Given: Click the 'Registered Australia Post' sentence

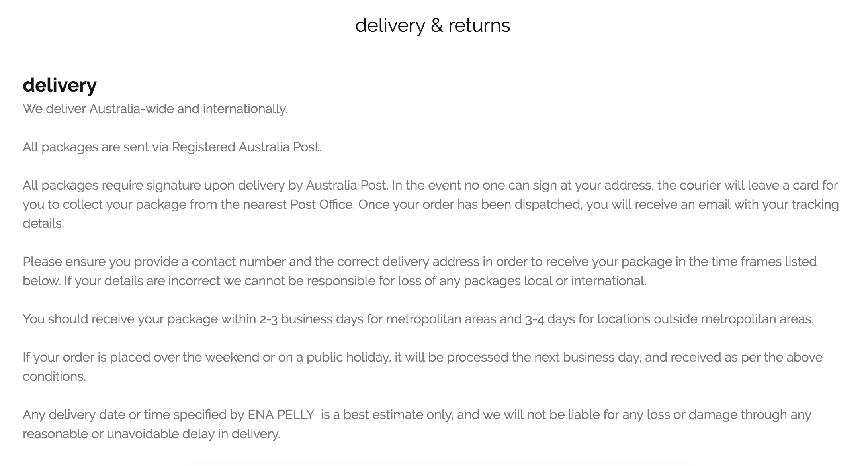Looking at the screenshot, I should [172, 147].
